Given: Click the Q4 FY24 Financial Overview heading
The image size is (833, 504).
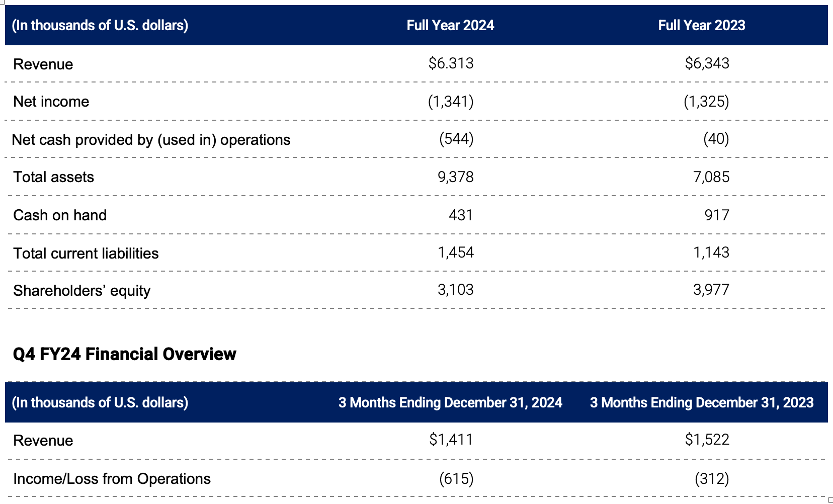Looking at the screenshot, I should pyautogui.click(x=124, y=354).
